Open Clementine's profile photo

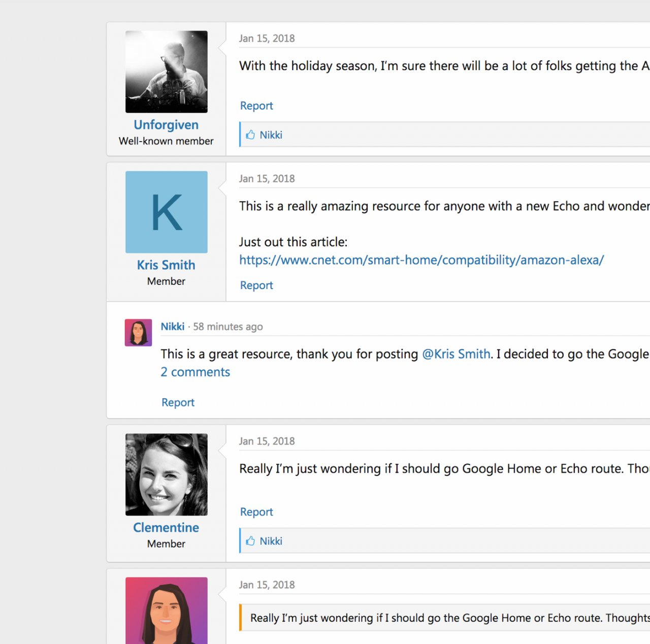pos(167,474)
